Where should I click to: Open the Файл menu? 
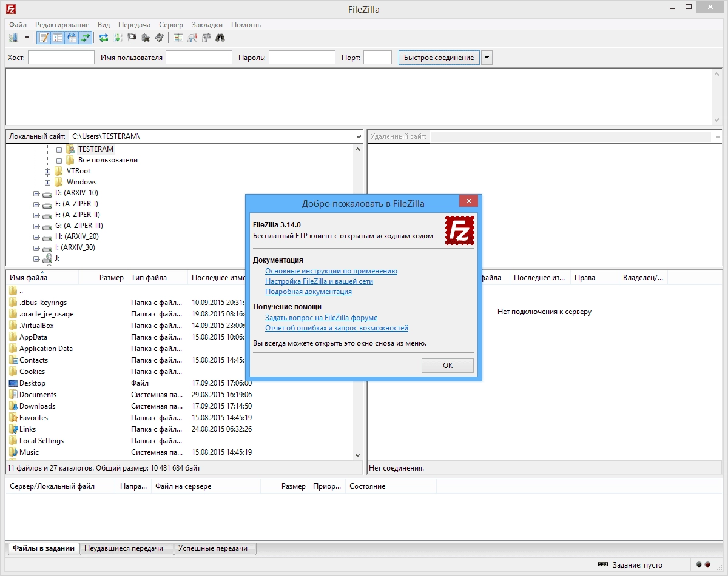18,25
